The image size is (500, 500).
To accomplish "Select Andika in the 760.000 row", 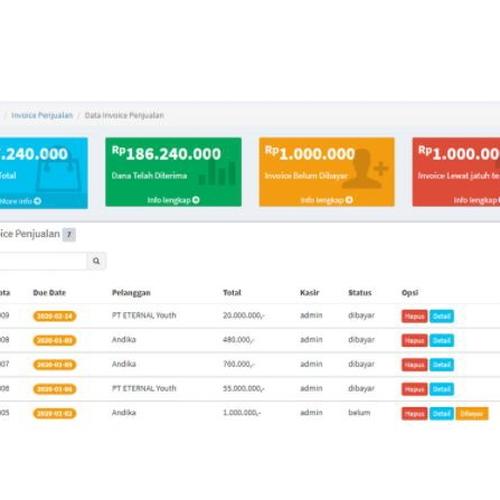I will pyautogui.click(x=124, y=364).
